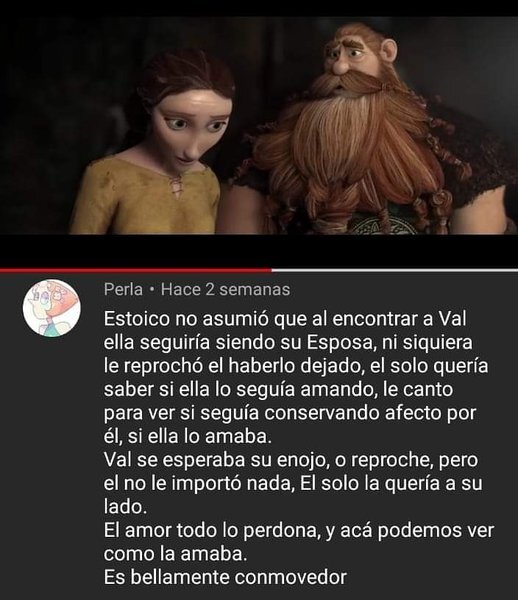
Task: Select the line "Val se esperaba su enojo"
Action: (291, 460)
